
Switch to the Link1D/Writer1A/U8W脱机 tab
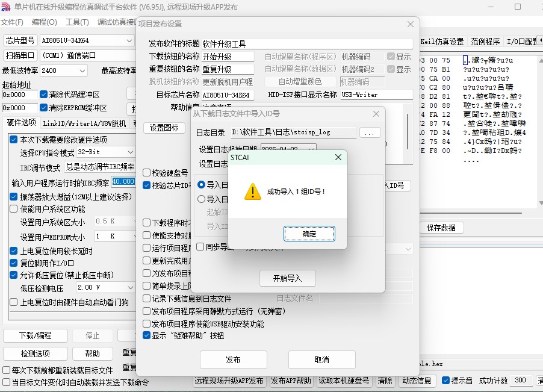[84, 123]
